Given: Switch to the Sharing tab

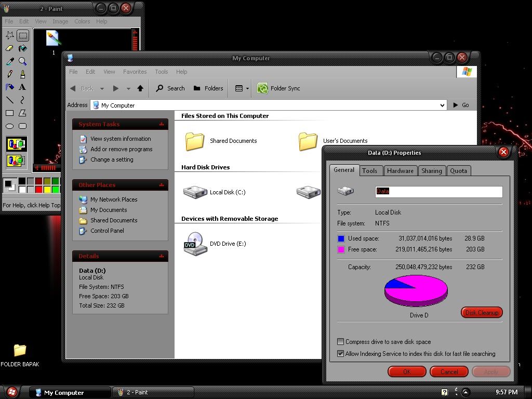Looking at the screenshot, I should [432, 170].
